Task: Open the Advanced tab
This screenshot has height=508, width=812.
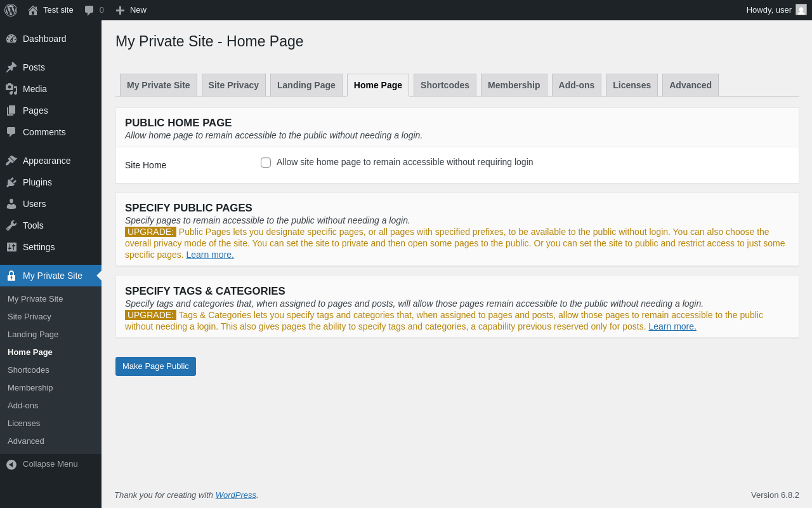Action: pos(690,85)
